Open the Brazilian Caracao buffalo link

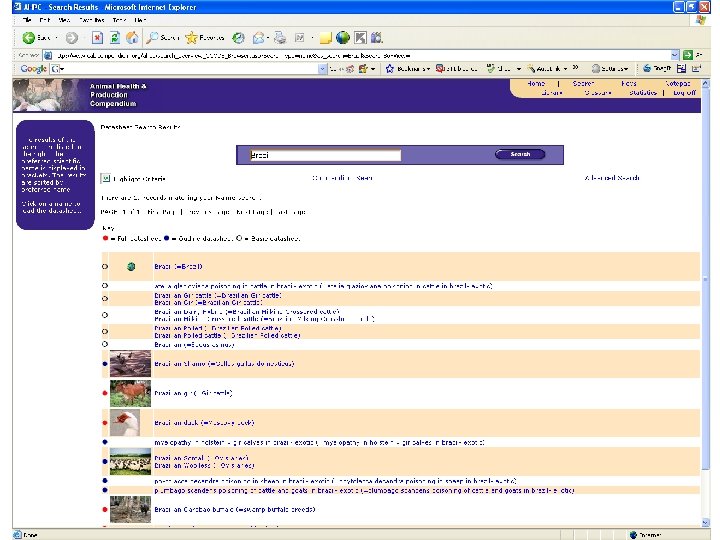pyautogui.click(x=235, y=509)
